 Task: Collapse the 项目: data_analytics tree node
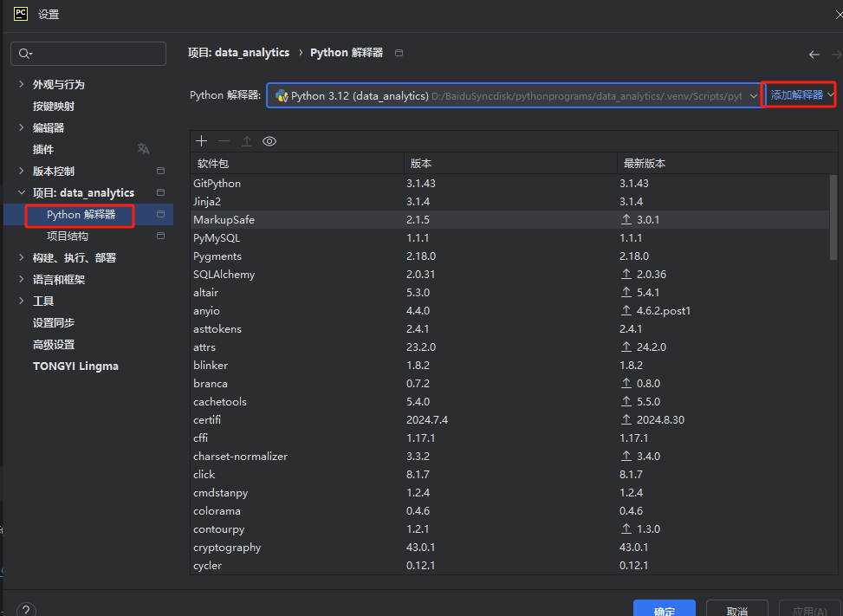pos(22,192)
